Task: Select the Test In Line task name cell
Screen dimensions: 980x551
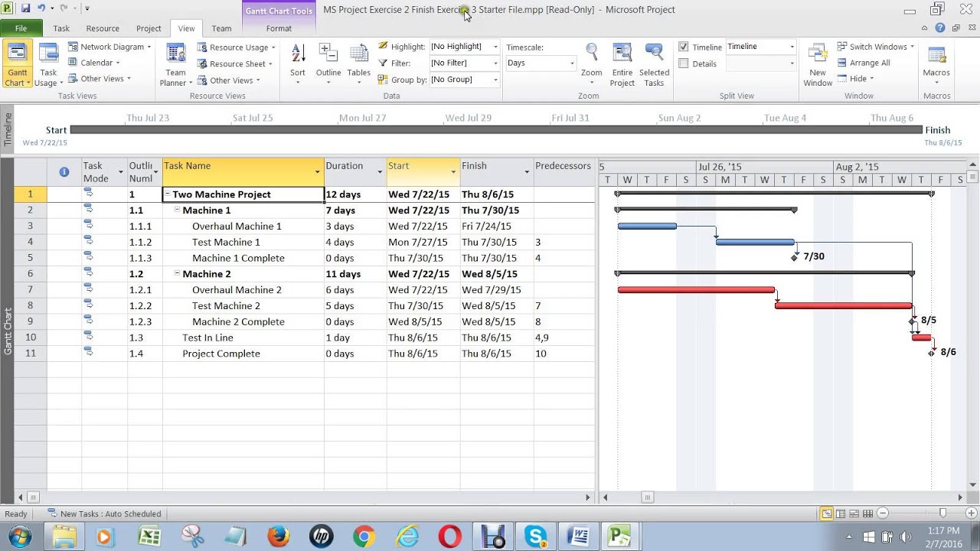Action: point(243,337)
